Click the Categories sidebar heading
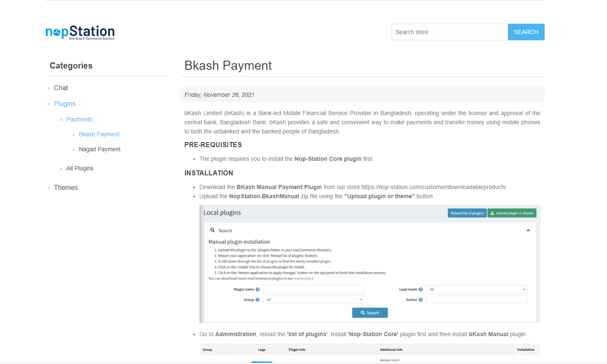This screenshot has width=607, height=364. pyautogui.click(x=71, y=66)
